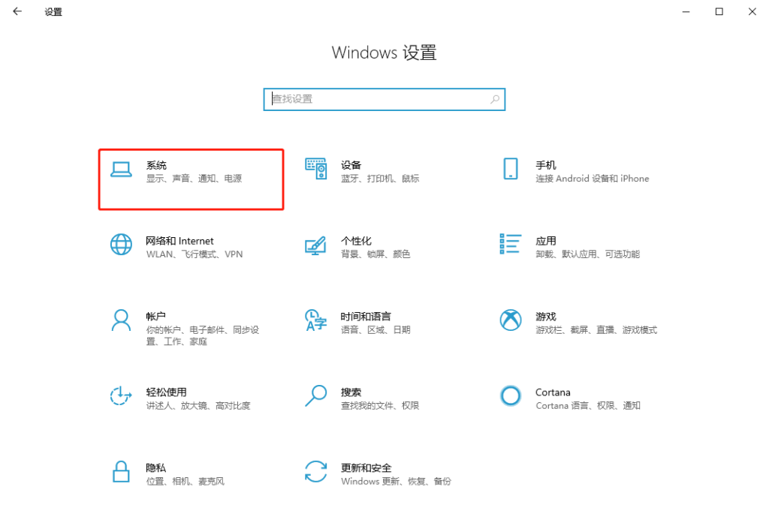769x532 pixels.
Task: Click the Phone (手机) icon
Action: point(511,170)
